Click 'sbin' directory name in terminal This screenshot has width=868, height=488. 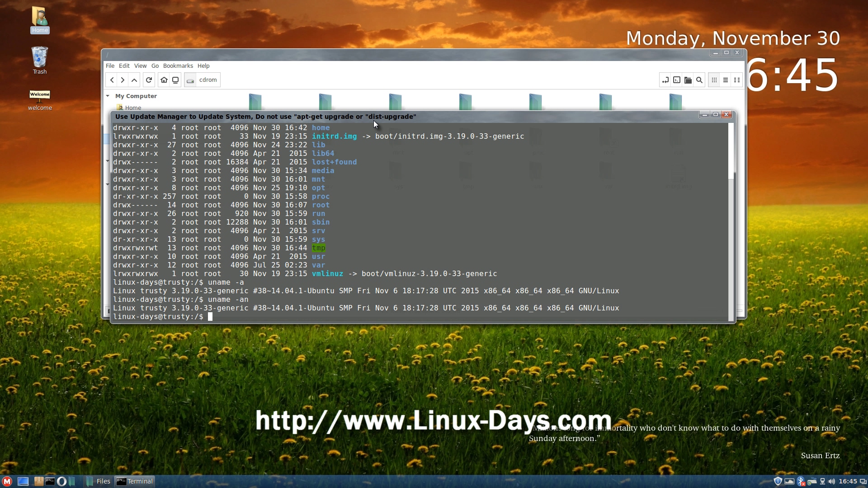pos(321,222)
